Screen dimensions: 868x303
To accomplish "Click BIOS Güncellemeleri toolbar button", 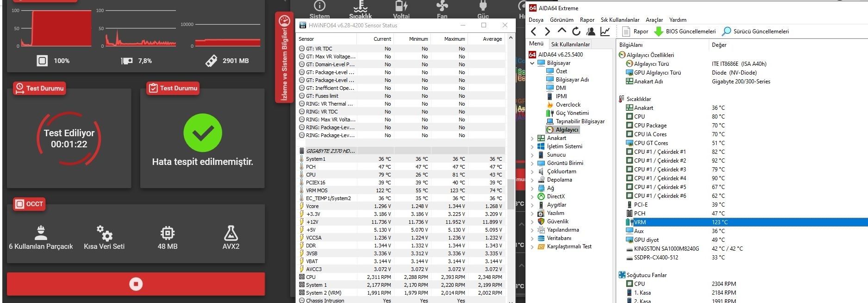I will click(x=685, y=32).
